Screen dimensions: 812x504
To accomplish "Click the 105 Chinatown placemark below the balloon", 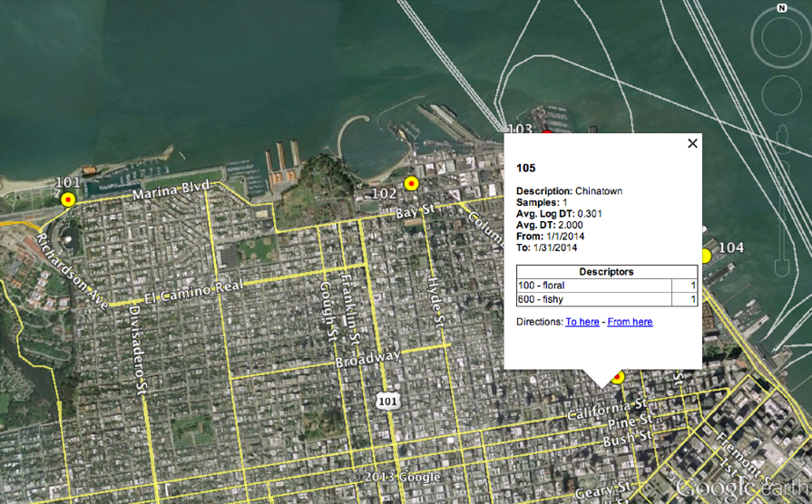I will point(618,377).
